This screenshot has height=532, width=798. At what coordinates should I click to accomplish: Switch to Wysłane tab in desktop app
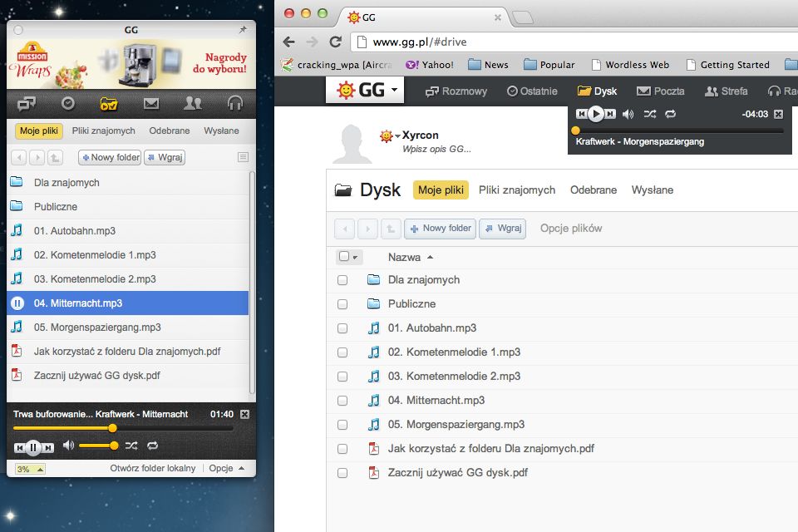pos(221,131)
